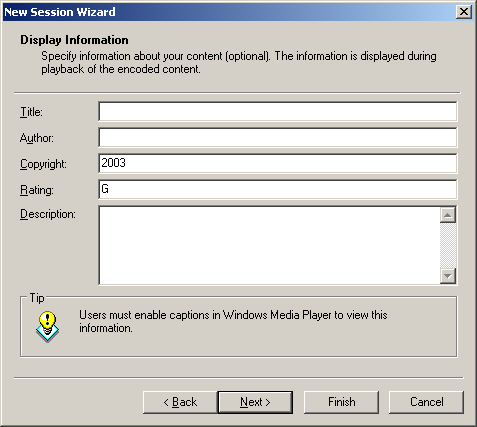Click the Description: label
477x427 pixels.
48,214
